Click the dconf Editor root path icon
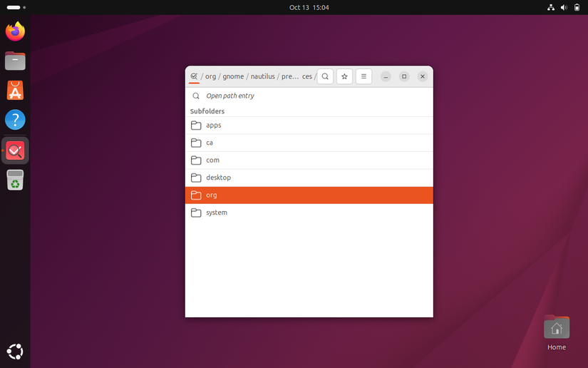Viewport: 588px width, 368px height. tap(194, 76)
